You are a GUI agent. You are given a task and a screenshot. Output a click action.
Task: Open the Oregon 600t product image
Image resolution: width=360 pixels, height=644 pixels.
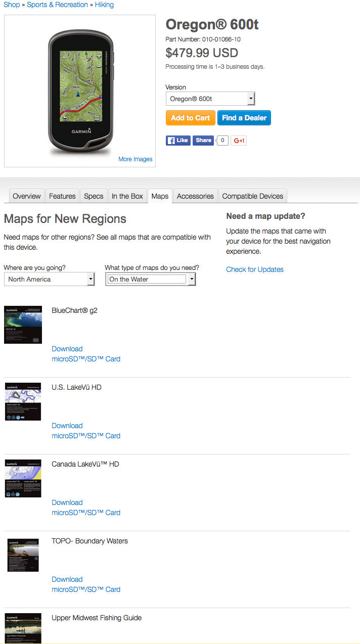pyautogui.click(x=80, y=91)
